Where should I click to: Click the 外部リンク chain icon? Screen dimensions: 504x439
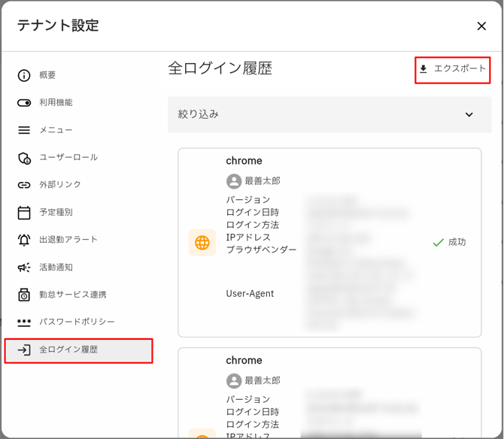24,185
